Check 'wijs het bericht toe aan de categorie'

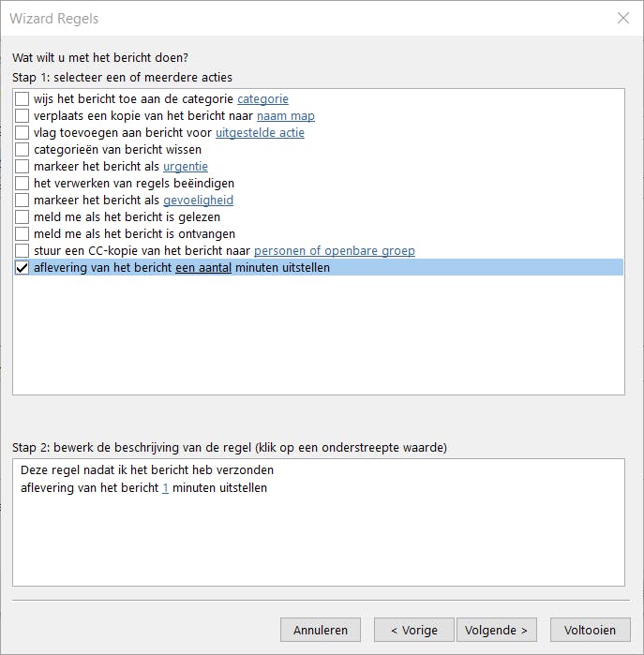22,99
